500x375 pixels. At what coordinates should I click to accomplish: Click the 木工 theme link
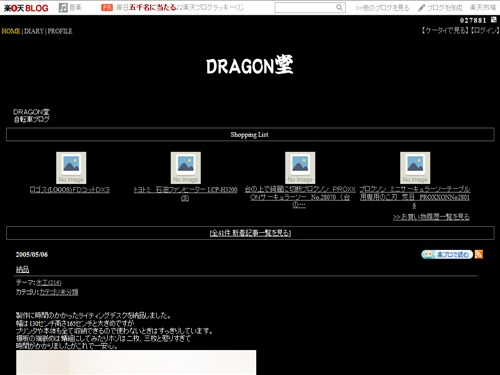click(x=49, y=283)
